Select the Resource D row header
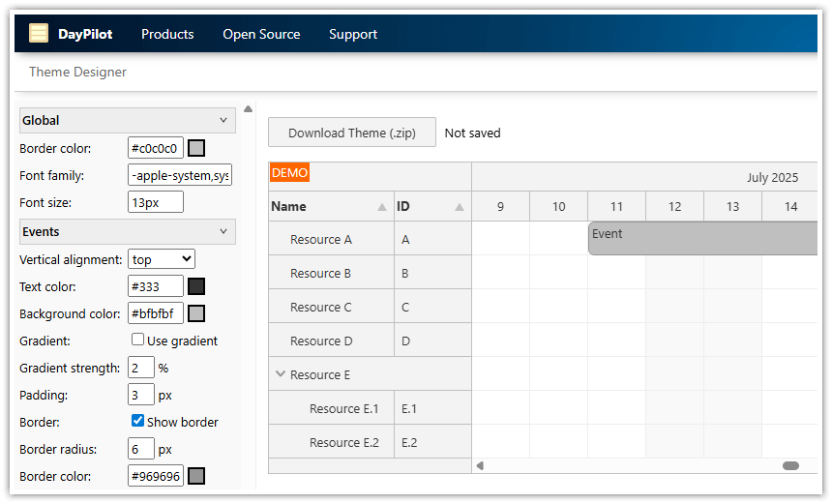832x504 pixels. (x=332, y=341)
